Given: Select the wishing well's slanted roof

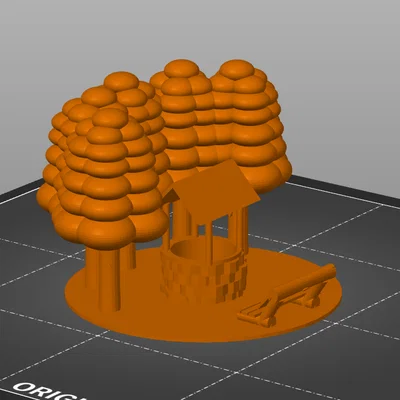Looking at the screenshot, I should coord(213,191).
